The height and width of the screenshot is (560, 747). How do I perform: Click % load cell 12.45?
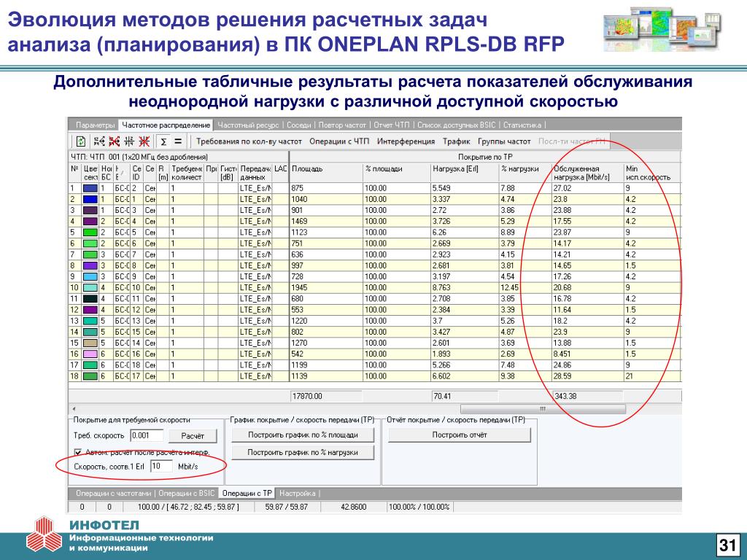point(525,287)
